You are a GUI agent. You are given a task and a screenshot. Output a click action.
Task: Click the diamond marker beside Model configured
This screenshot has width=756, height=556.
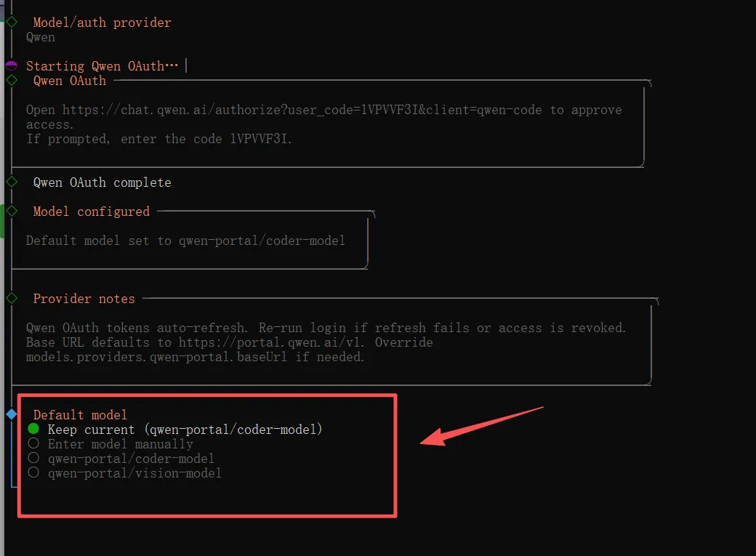pyautogui.click(x=12, y=211)
